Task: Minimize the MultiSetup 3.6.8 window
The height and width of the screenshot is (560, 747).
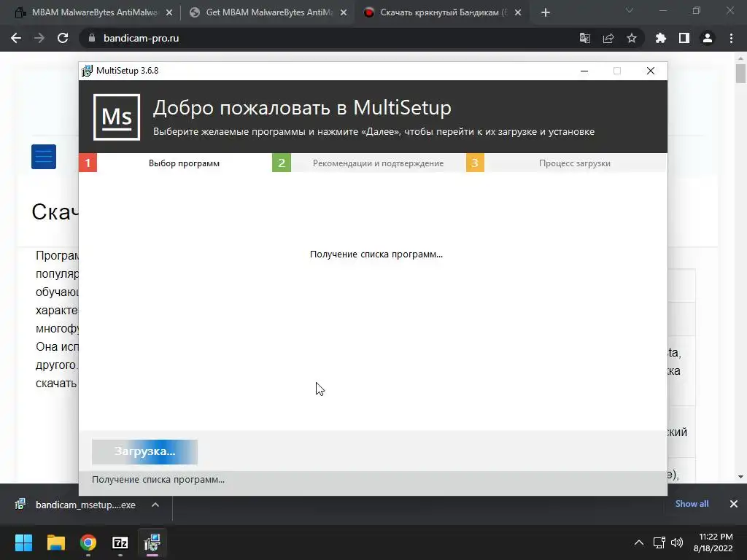Action: click(x=584, y=71)
